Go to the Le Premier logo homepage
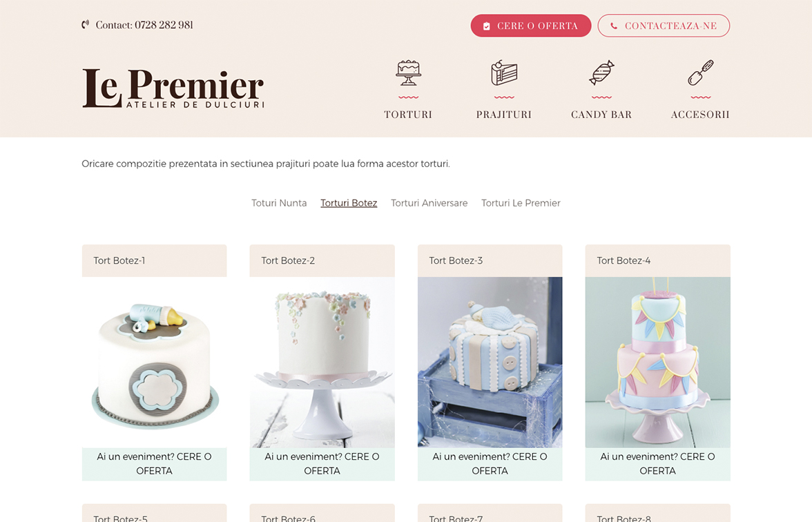 173,88
